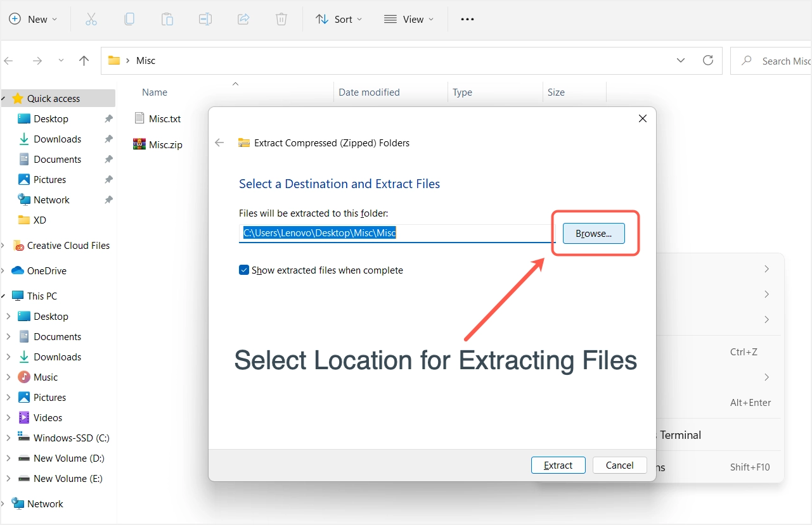Cancel the extraction dialog
The height and width of the screenshot is (525, 812).
pos(619,465)
